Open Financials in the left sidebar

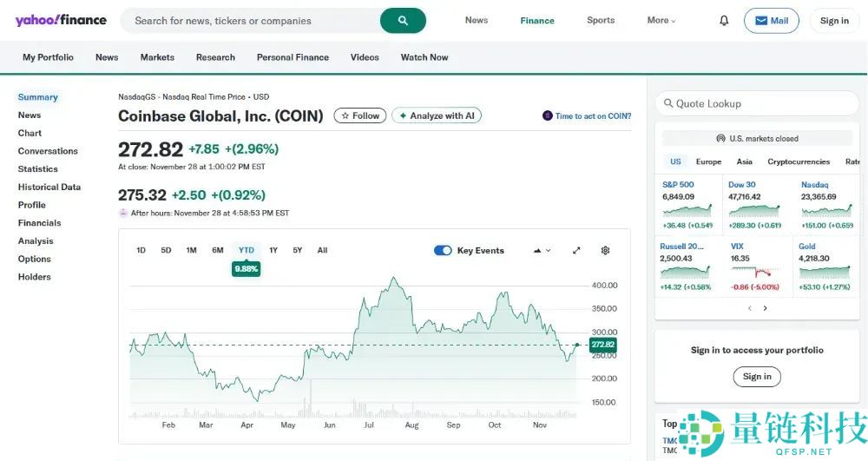(x=39, y=223)
